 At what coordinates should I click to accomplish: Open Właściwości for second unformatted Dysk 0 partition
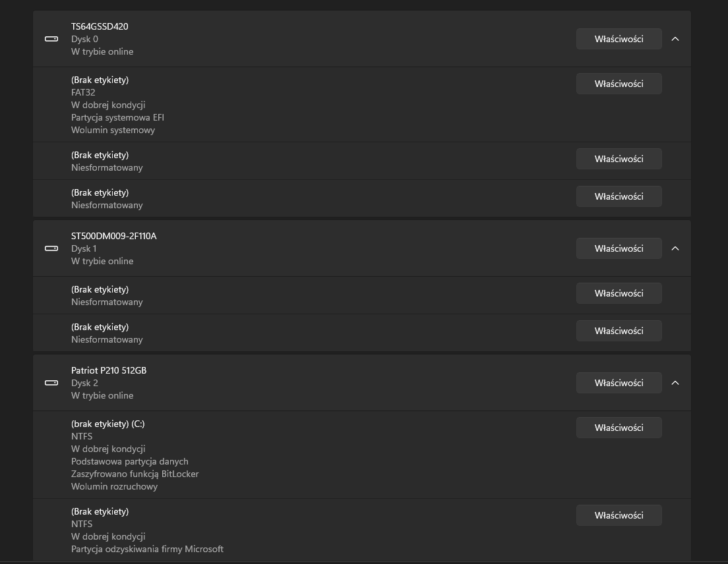pos(619,196)
